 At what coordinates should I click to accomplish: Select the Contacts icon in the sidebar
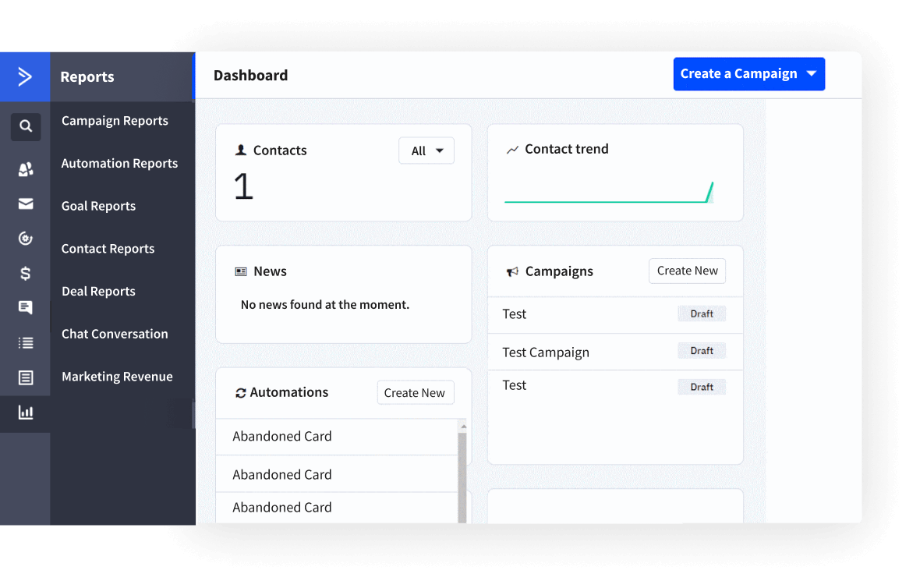[x=25, y=169]
